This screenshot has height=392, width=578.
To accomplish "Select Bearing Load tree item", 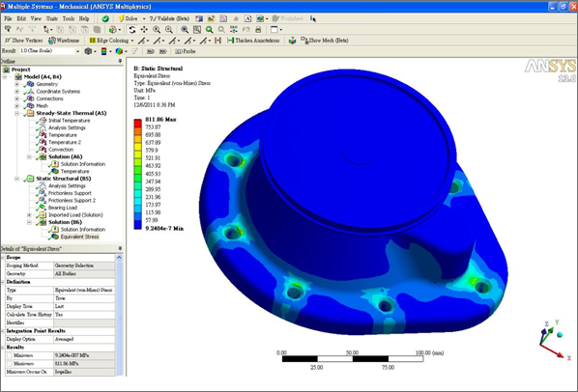I will click(63, 208).
